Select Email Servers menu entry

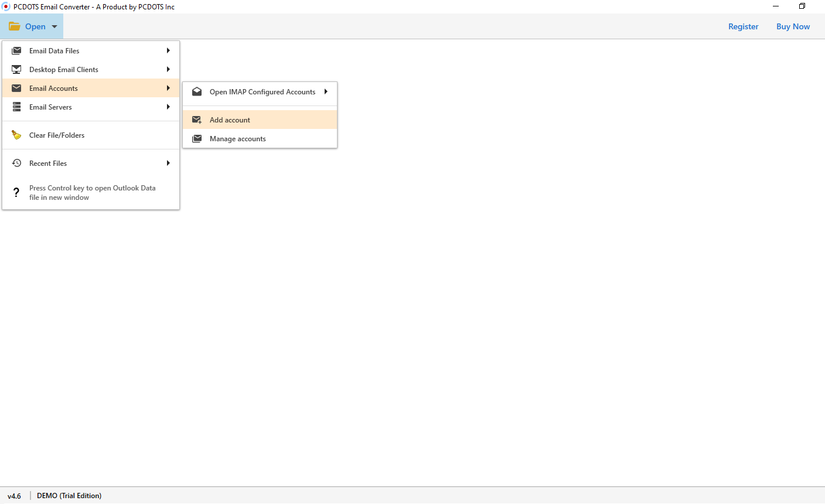point(91,107)
